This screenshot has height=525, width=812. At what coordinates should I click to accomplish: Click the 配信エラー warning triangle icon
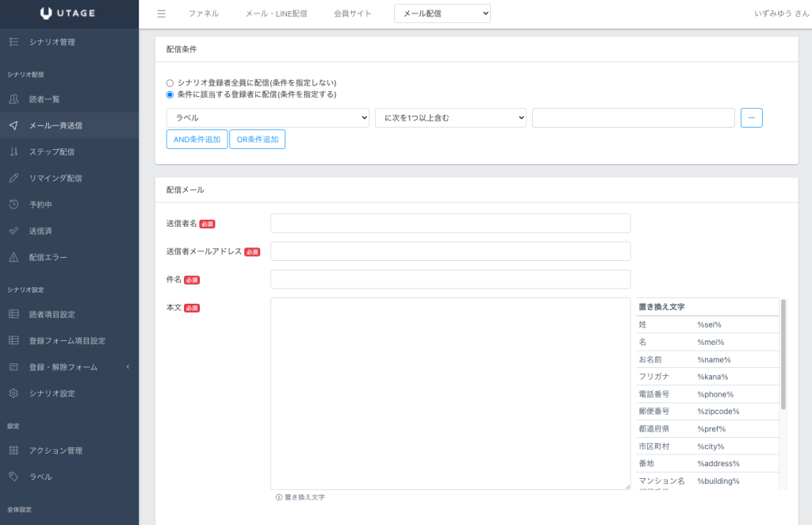point(13,257)
